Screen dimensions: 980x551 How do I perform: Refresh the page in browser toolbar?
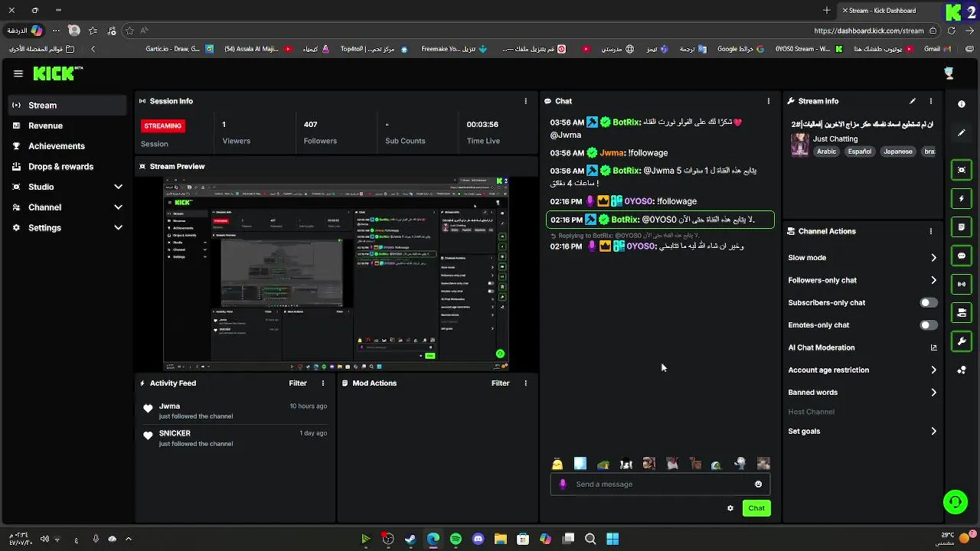[x=952, y=31]
